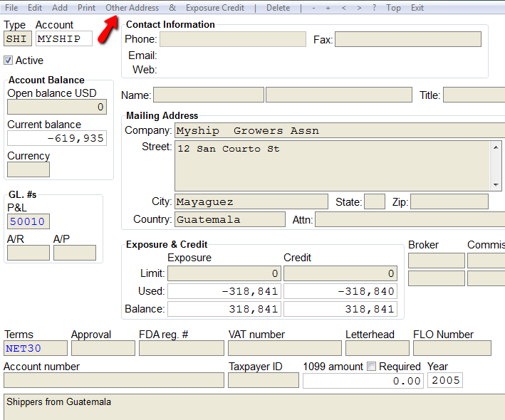Viewport: 505px width, 420px height.
Task: Go to previous record with < button
Action: coord(343,8)
